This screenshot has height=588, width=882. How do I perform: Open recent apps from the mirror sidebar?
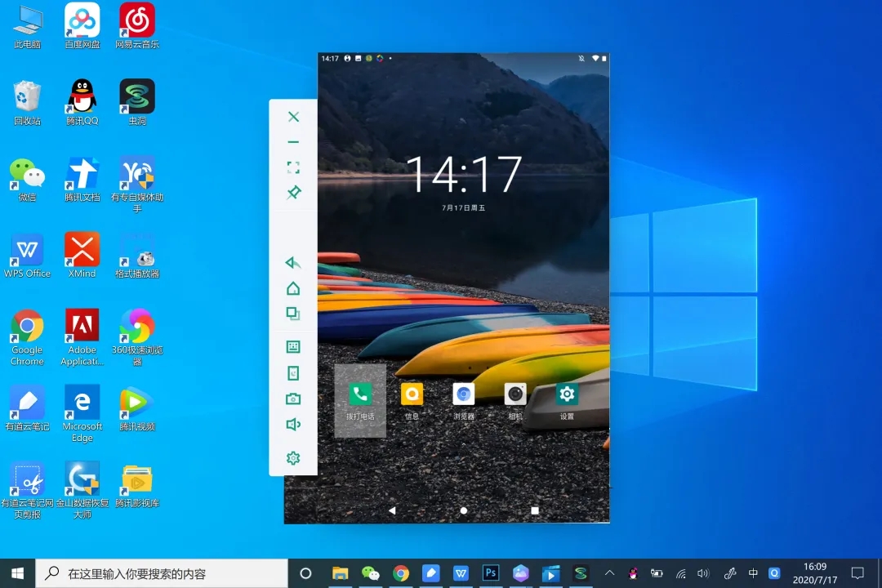[293, 314]
